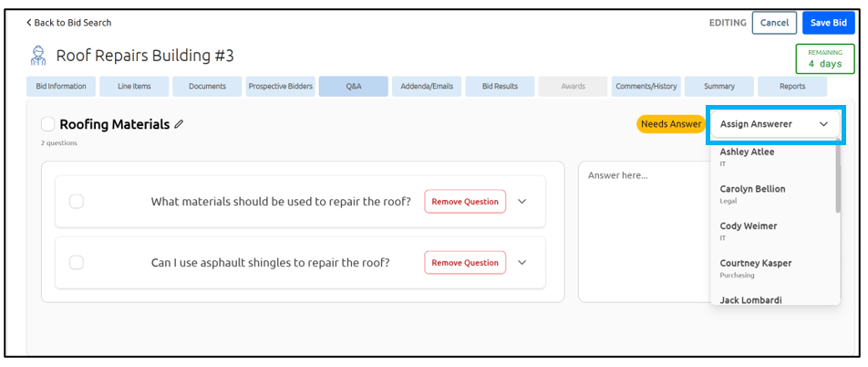Viewport: 868px width, 367px height.
Task: Open the Assign Answerer dropdown
Action: click(x=774, y=124)
